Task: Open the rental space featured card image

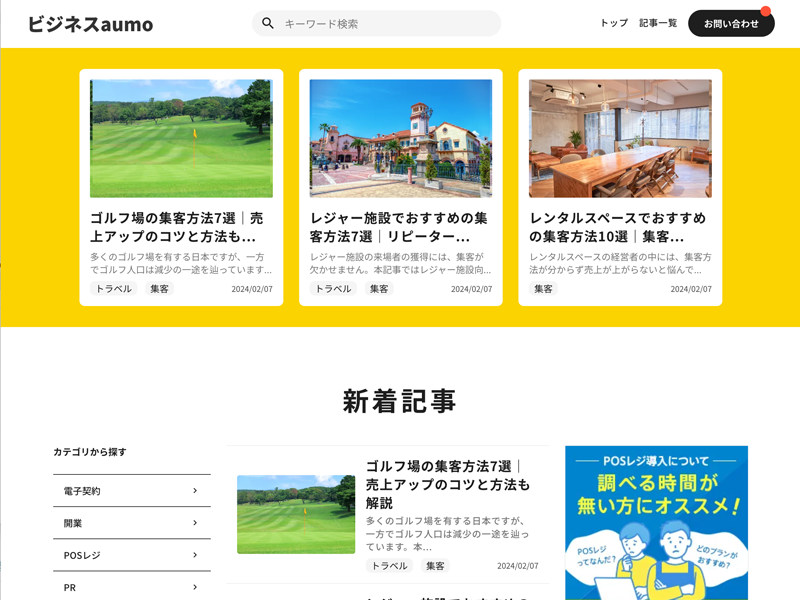Action: [x=620, y=138]
